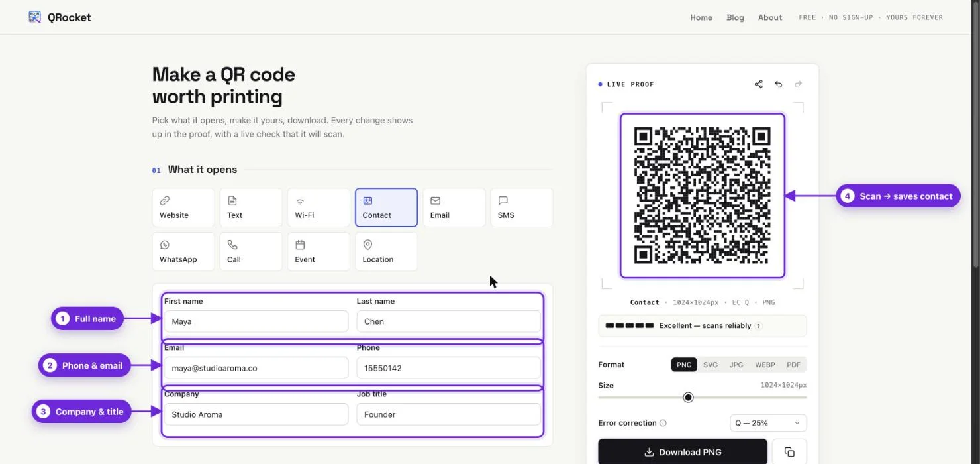Pick the SMS type card
The image size is (980, 464).
click(x=522, y=207)
